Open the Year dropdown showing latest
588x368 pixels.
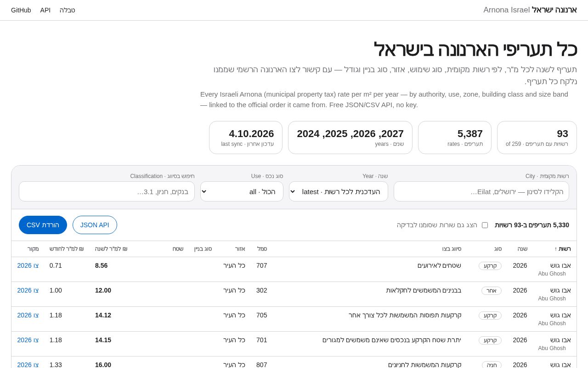click(x=339, y=191)
